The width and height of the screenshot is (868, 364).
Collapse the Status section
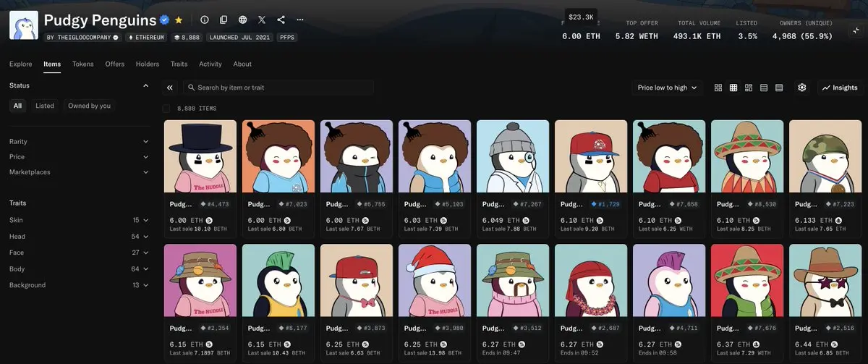[145, 85]
